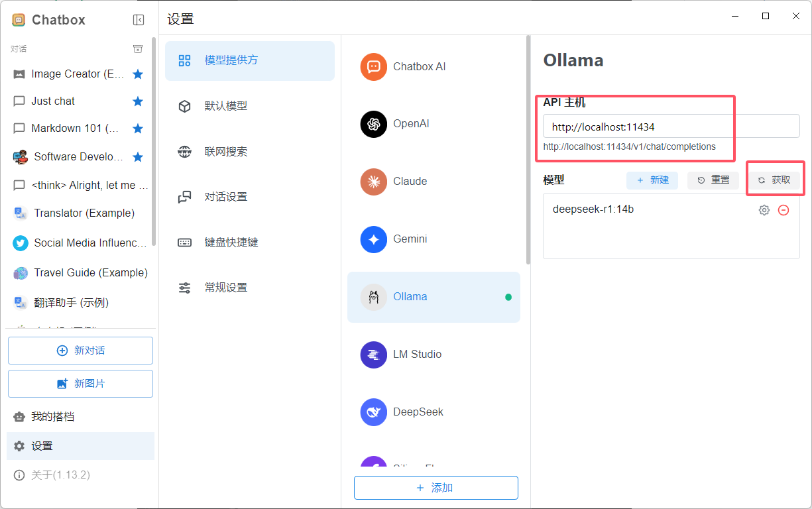Open the Just chat conversation
812x509 pixels.
coord(79,101)
